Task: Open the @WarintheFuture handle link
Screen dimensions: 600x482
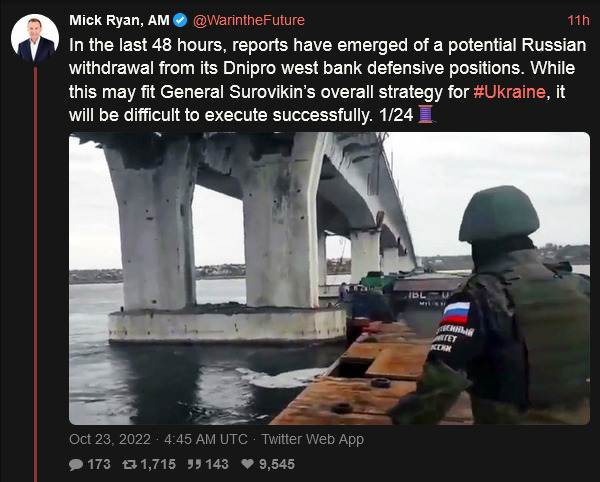Action: (x=249, y=20)
